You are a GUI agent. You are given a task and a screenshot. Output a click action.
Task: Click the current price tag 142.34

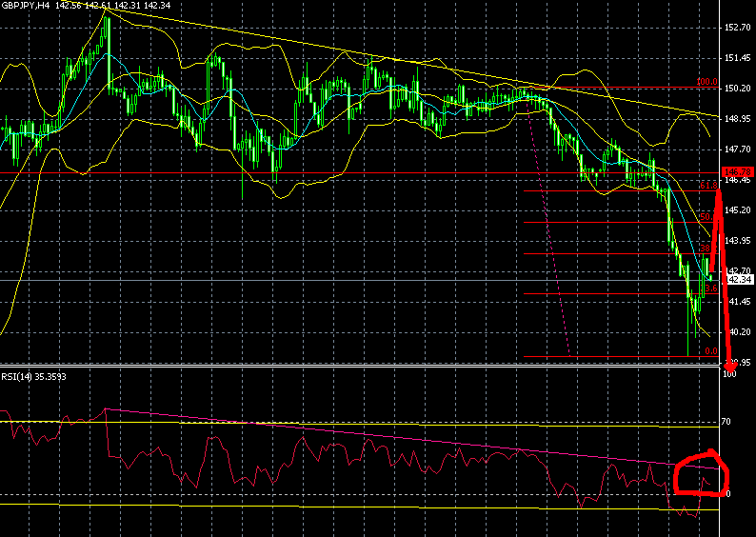739,280
